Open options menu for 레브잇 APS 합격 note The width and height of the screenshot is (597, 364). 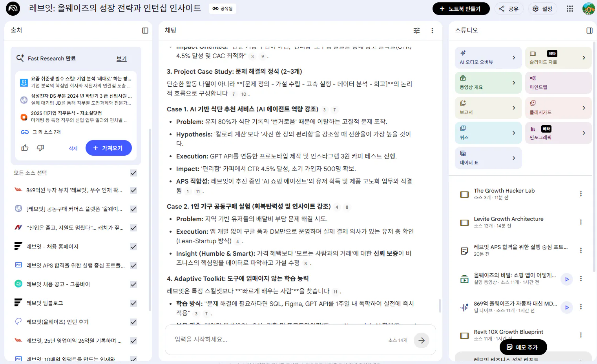[x=581, y=250]
